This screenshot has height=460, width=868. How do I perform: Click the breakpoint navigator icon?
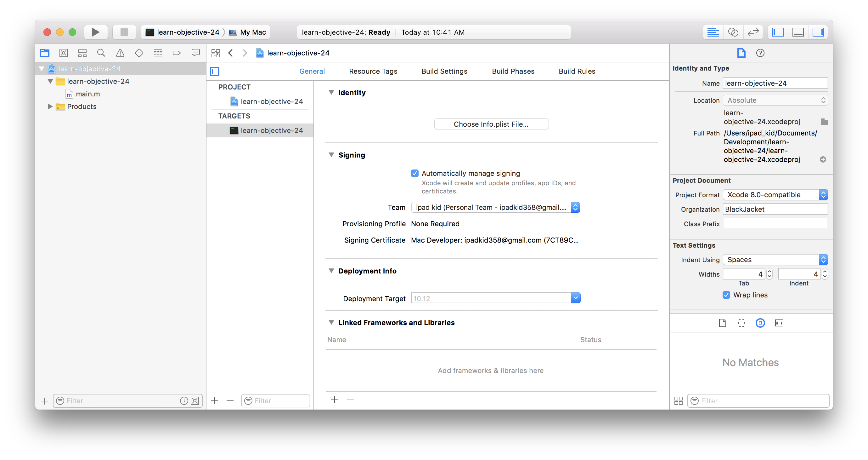pyautogui.click(x=177, y=53)
